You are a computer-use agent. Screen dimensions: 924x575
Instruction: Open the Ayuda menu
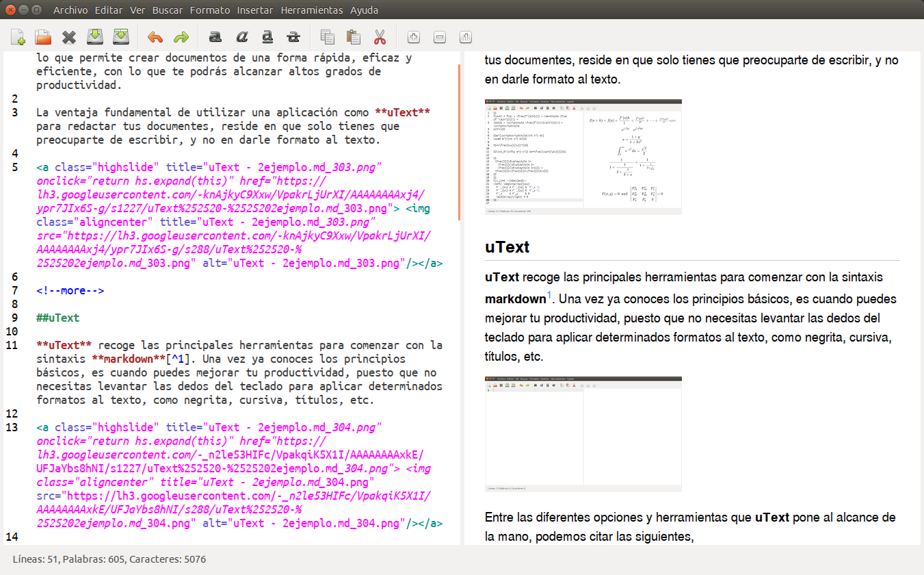(364, 10)
